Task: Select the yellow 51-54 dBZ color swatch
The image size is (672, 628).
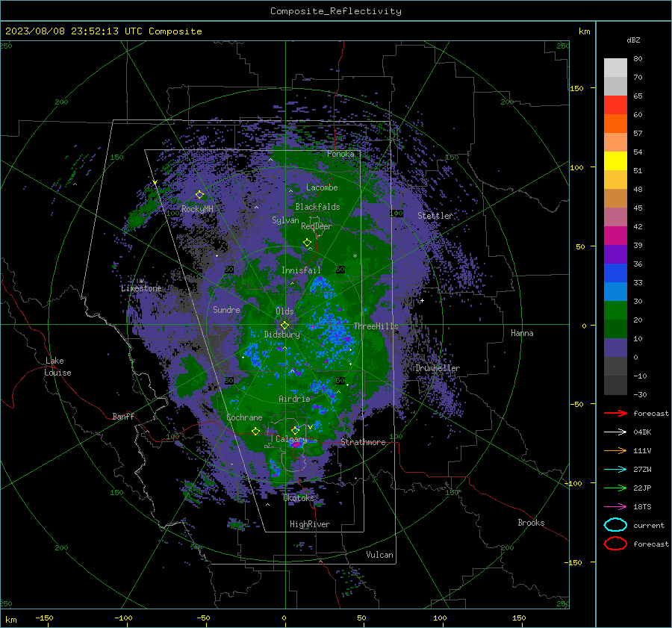Action: click(615, 161)
